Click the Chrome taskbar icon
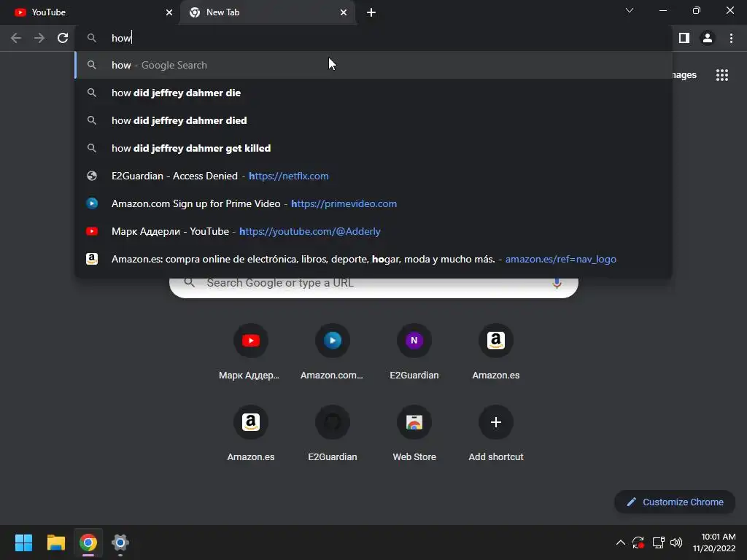The image size is (747, 560). point(88,542)
